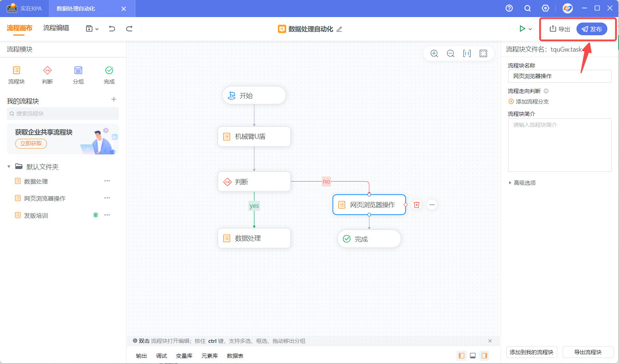619x364 pixels.
Task: Open the save options dropdown arrow
Action: (x=97, y=29)
